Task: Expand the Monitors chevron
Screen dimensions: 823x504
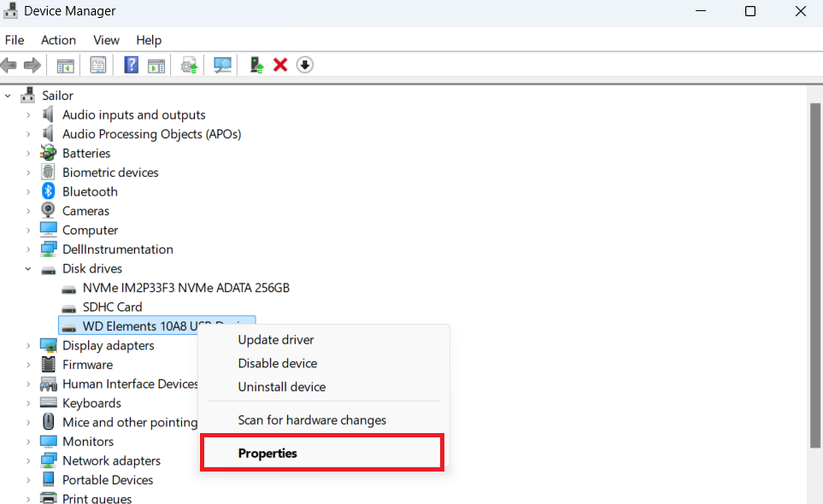Action: [28, 442]
